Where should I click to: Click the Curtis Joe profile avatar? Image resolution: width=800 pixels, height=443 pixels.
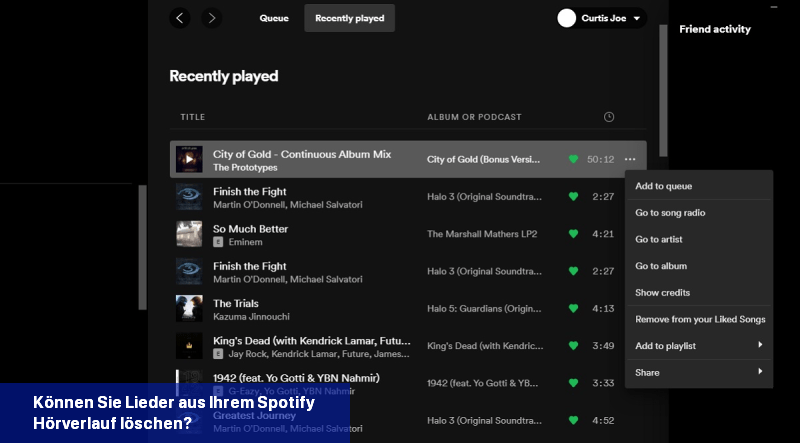(x=567, y=18)
